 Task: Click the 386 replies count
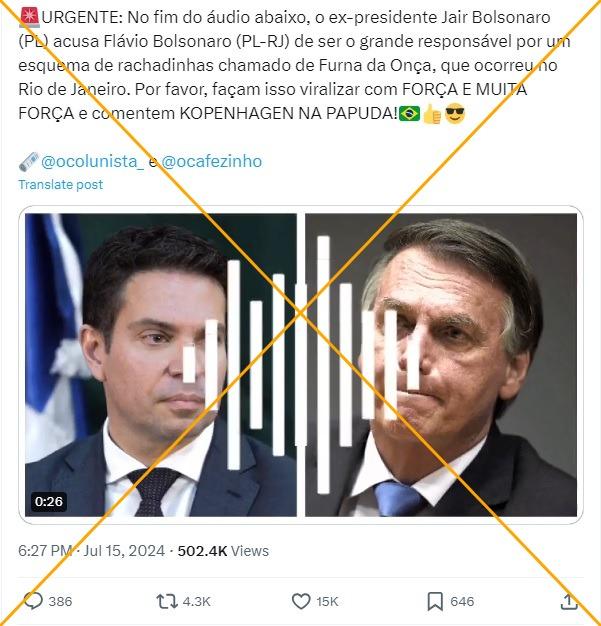[60, 601]
